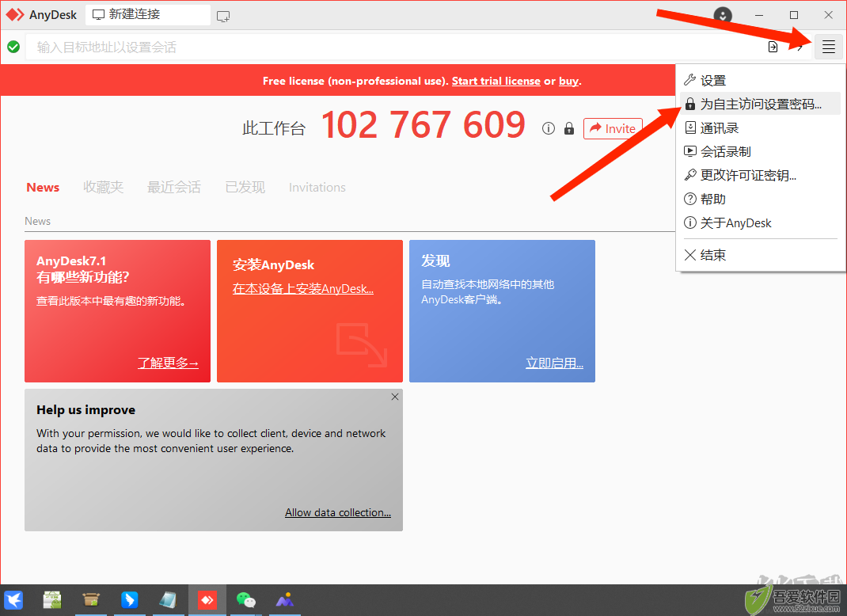This screenshot has height=616, width=847.
Task: Click the AnyDesk7.1 news card
Action: click(117, 311)
